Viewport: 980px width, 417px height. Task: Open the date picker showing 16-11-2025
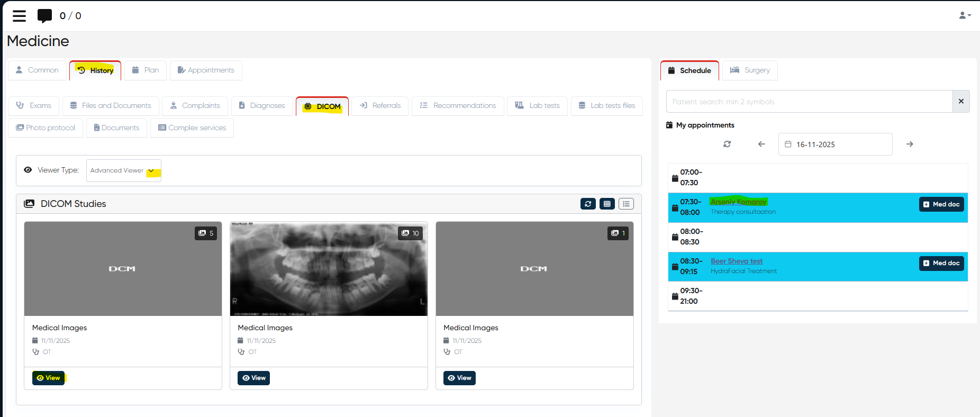coord(834,144)
